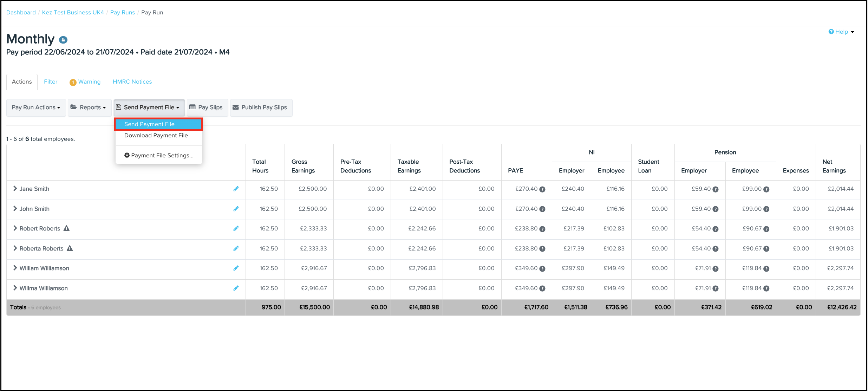
Task: Click employee pension help icon for Willma Williamson
Action: (766, 288)
